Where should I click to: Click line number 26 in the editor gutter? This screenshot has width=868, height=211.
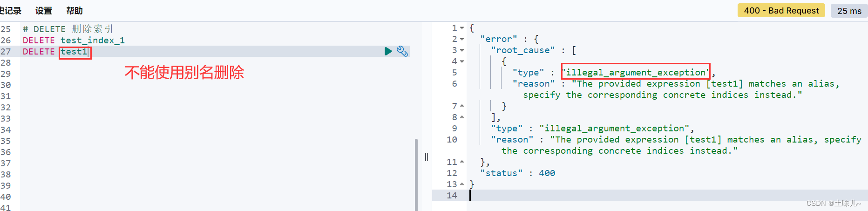point(6,40)
